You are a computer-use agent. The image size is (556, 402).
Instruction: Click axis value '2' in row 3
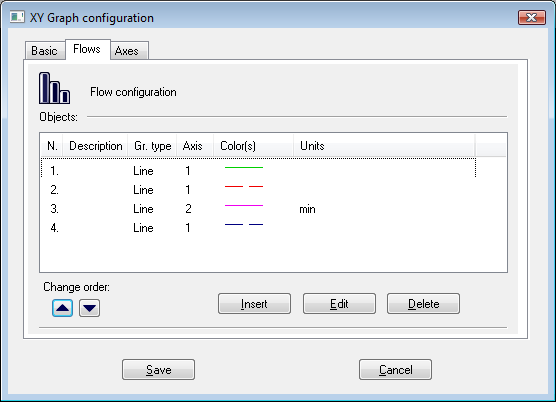point(188,209)
